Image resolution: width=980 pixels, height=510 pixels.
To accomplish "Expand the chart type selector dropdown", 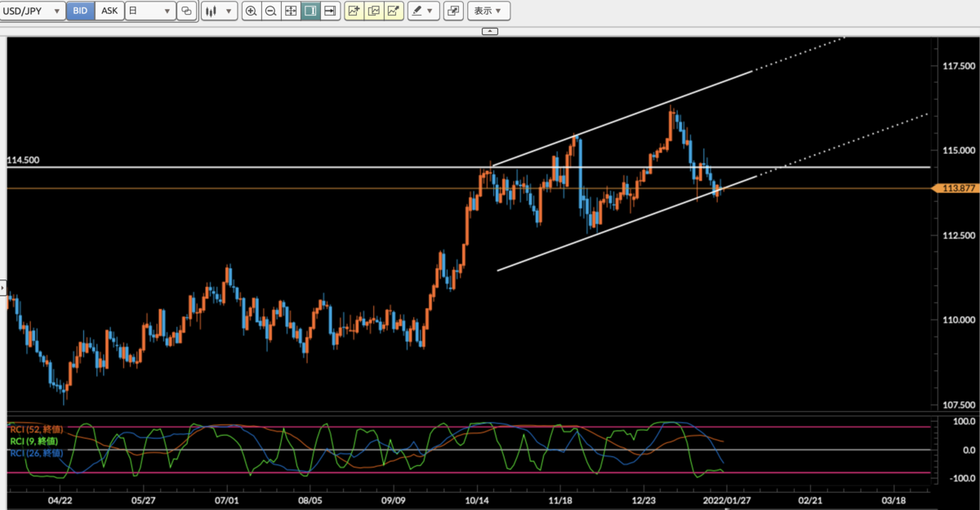I will (219, 11).
